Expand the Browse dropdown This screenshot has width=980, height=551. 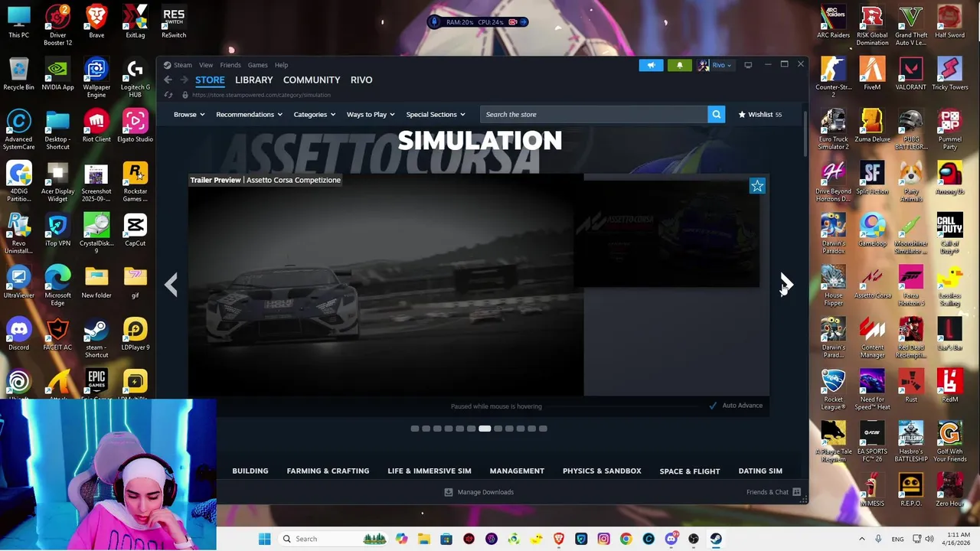pos(189,115)
